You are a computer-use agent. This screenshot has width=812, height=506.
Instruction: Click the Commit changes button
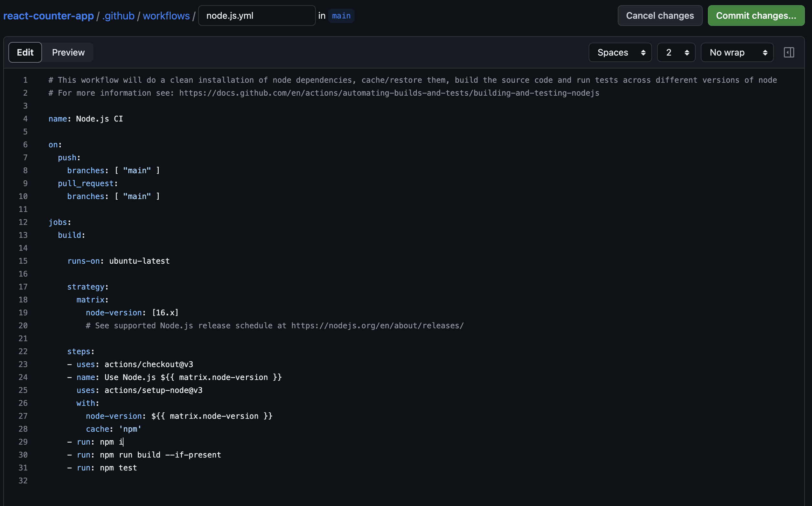(756, 16)
